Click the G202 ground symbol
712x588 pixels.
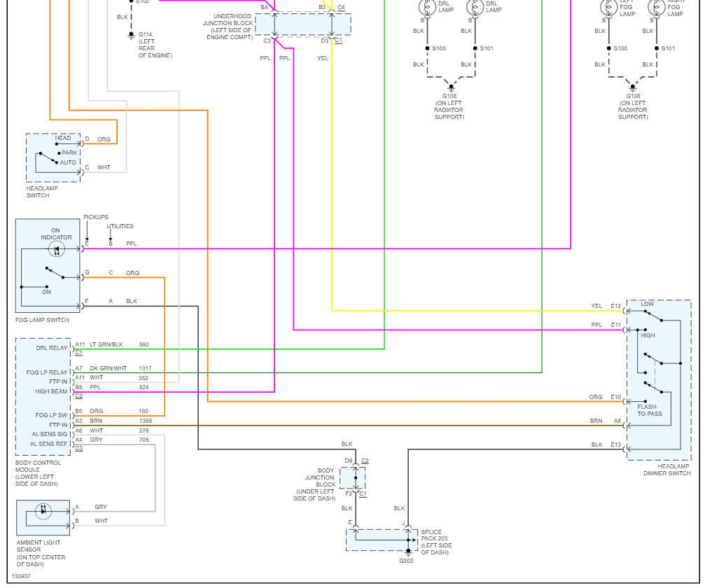pyautogui.click(x=407, y=552)
